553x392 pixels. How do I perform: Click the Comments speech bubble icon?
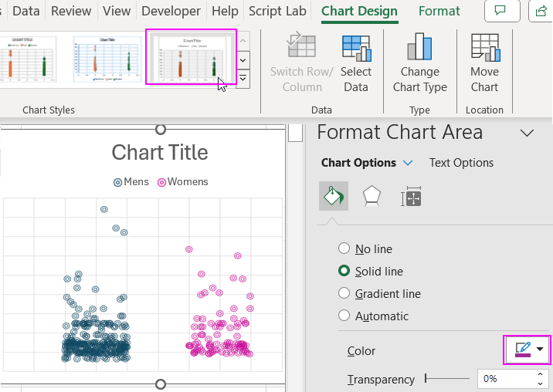502,11
